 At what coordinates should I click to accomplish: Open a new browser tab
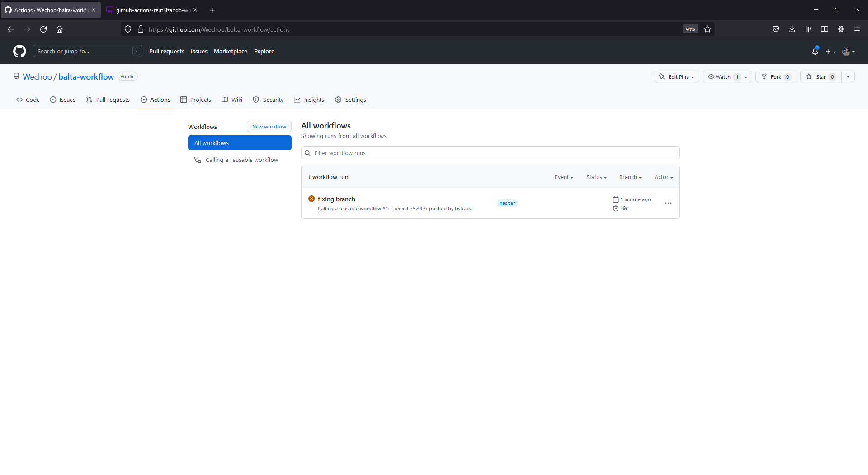pyautogui.click(x=212, y=10)
